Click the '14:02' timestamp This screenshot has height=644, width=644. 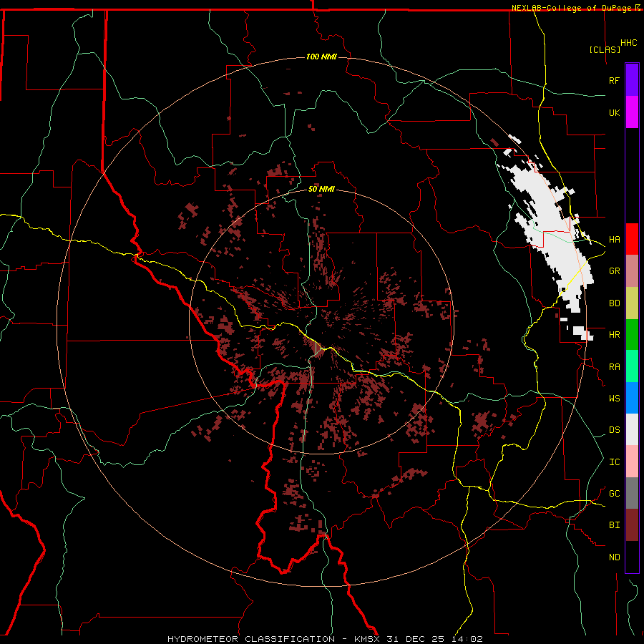click(467, 639)
